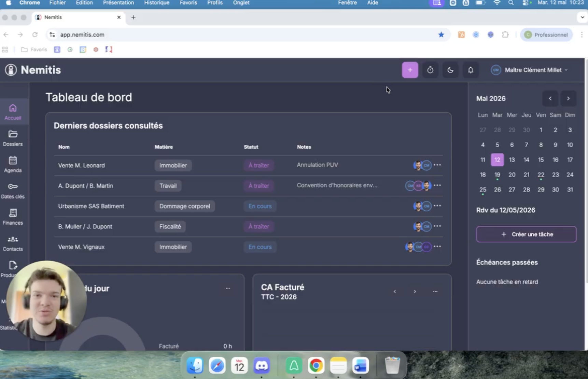Open Finder from the Dock
The height and width of the screenshot is (379, 588).
(x=195, y=365)
